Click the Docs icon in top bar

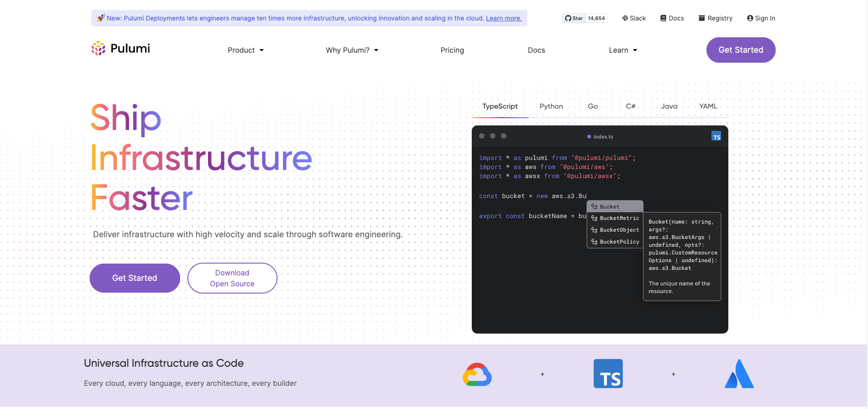(x=672, y=18)
